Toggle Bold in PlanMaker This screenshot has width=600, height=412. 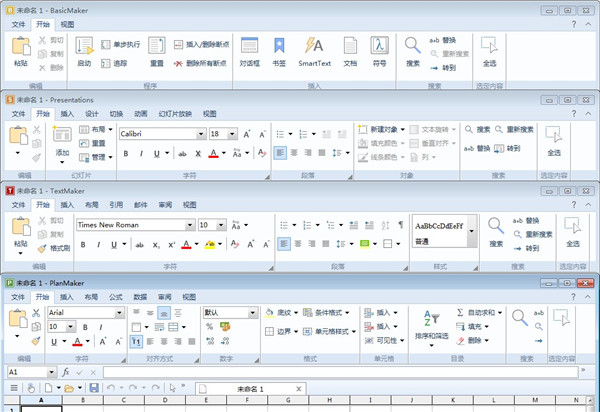pos(85,327)
